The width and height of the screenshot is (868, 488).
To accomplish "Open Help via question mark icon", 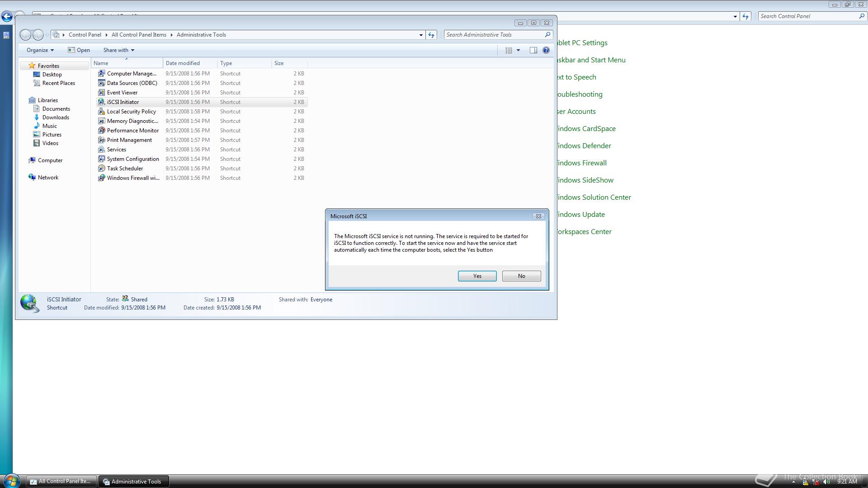I will point(546,50).
